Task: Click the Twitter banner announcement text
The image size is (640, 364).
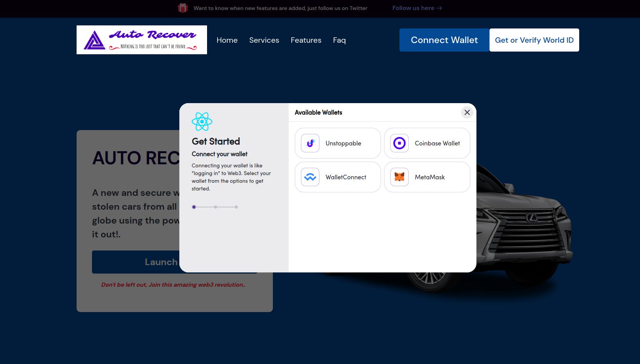Action: [x=280, y=8]
